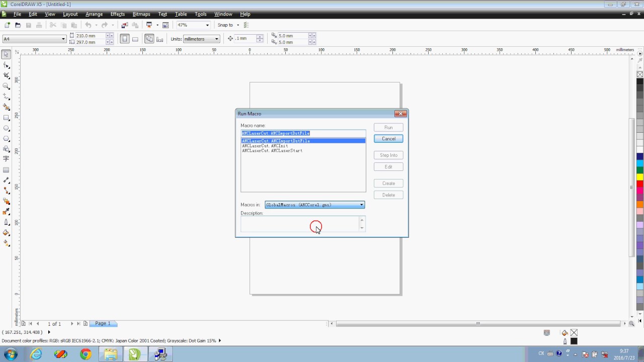Open the Help menu
644x362 pixels.
pos(245,14)
